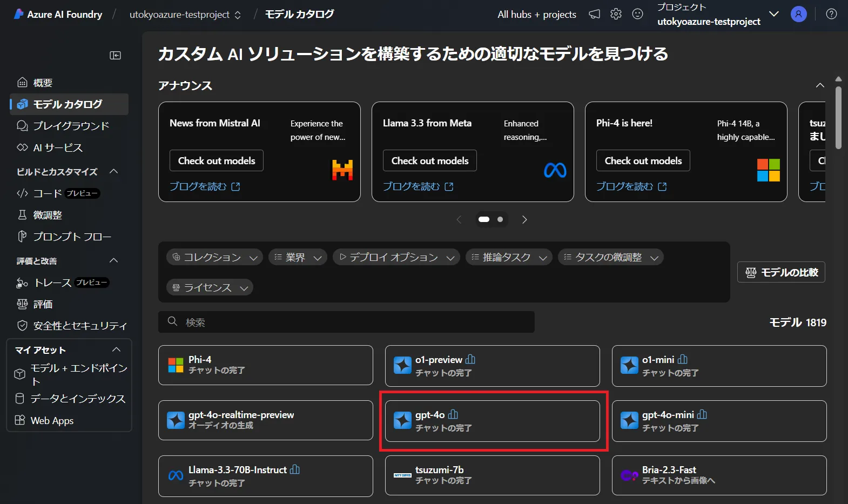The image size is (848, 504).
Task: Collapse the left sidebar panel icon
Action: [115, 55]
